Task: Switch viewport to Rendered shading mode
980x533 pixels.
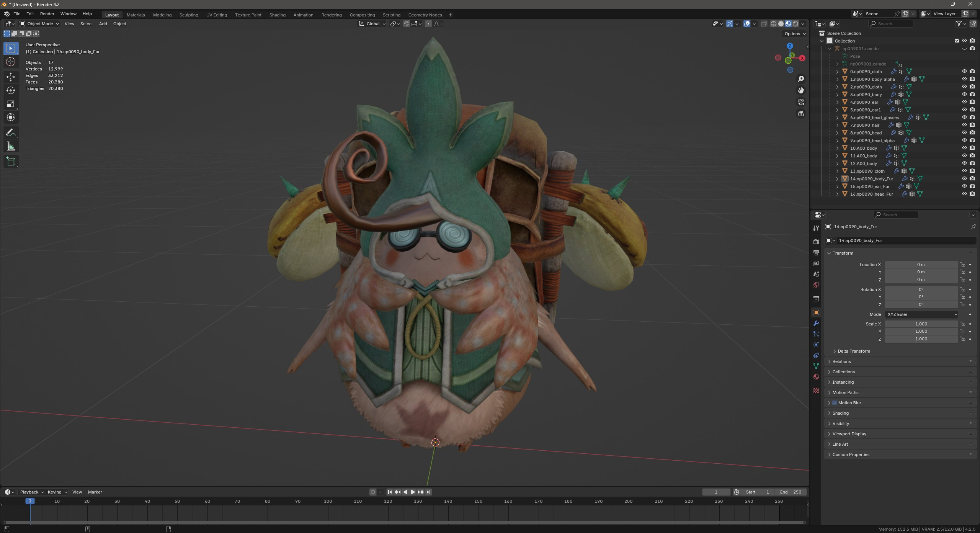Action: pos(796,24)
